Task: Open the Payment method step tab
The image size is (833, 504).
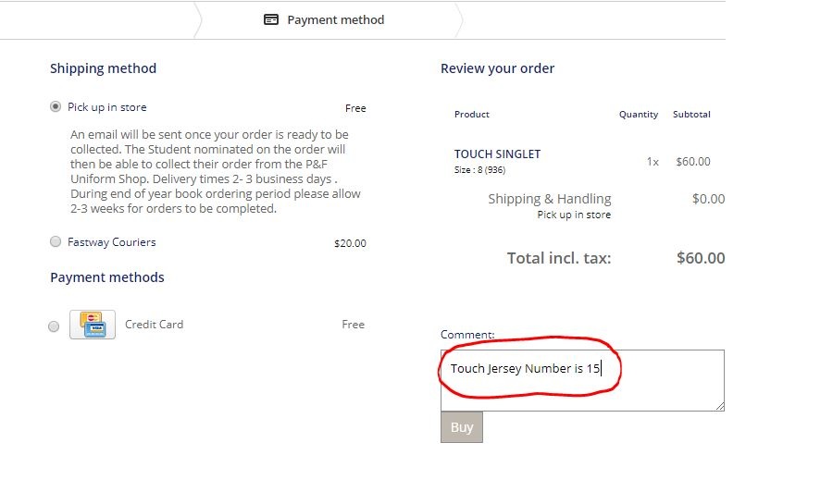Action: 324,20
